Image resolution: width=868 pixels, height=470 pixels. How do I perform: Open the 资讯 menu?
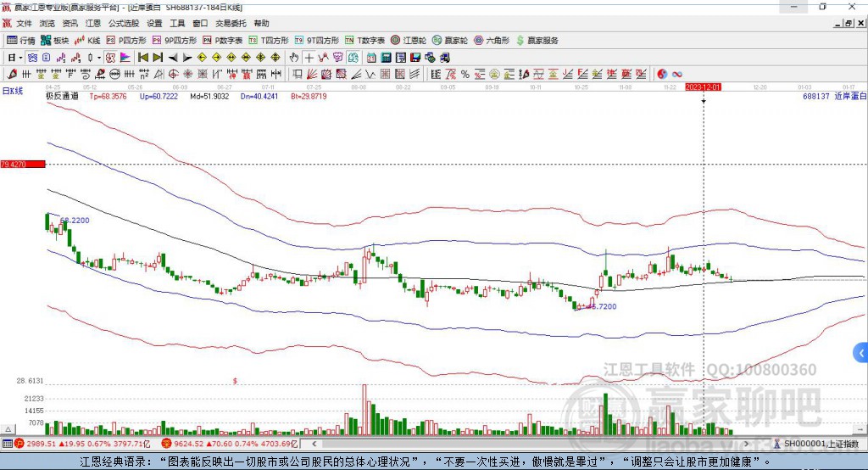tap(70, 23)
